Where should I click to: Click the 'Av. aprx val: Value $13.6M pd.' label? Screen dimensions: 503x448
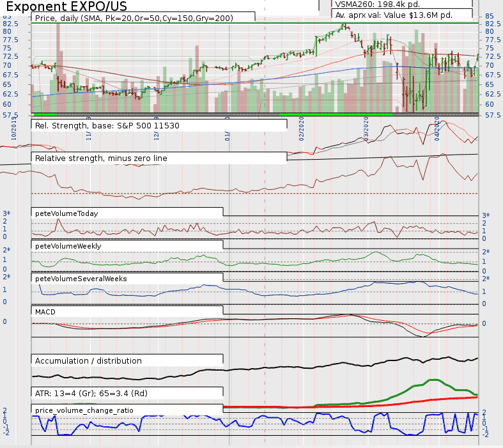394,15
